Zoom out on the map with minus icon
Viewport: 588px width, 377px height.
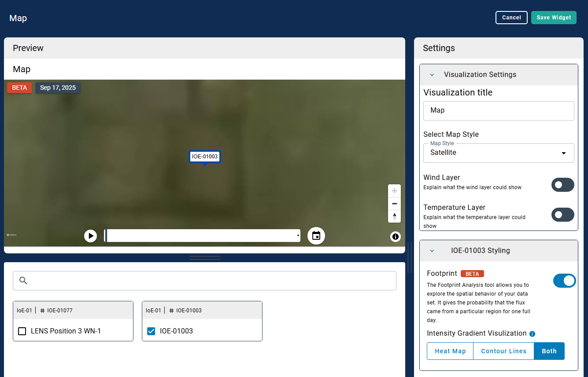(394, 204)
